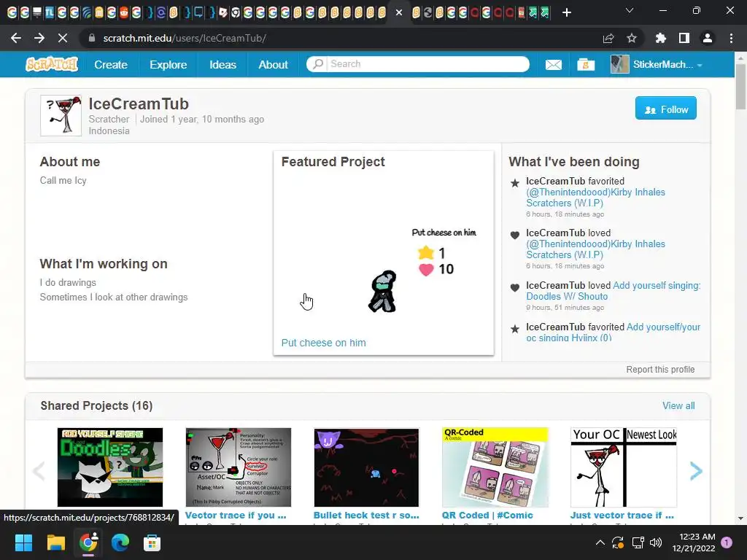Click the site lock icon
The image size is (747, 560).
(92, 38)
